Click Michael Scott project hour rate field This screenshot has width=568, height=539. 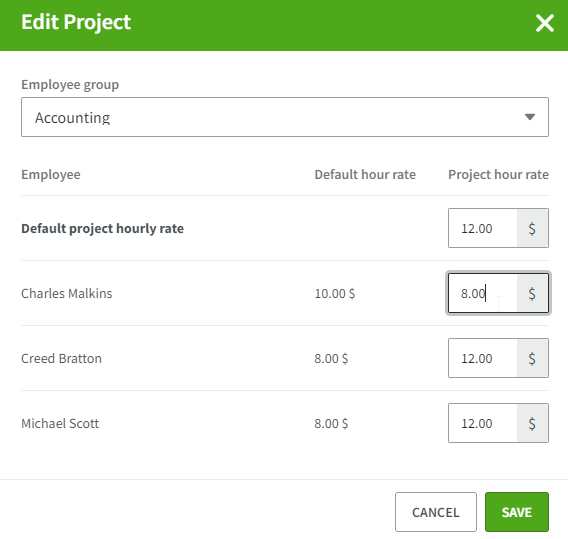pos(483,423)
